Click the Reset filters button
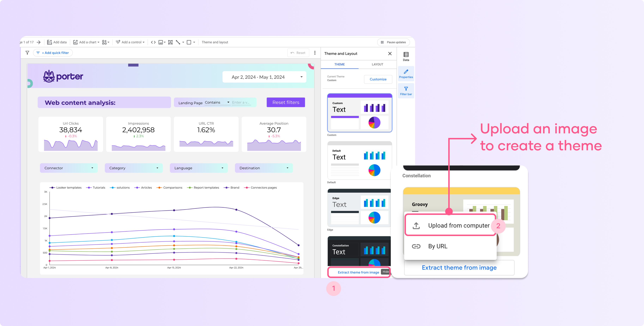The image size is (644, 326). point(286,102)
